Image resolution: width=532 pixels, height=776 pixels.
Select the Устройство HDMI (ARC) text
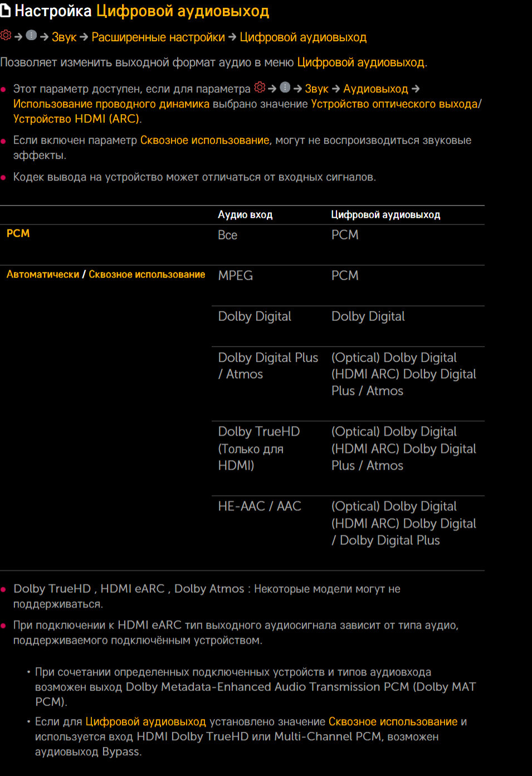(x=76, y=119)
